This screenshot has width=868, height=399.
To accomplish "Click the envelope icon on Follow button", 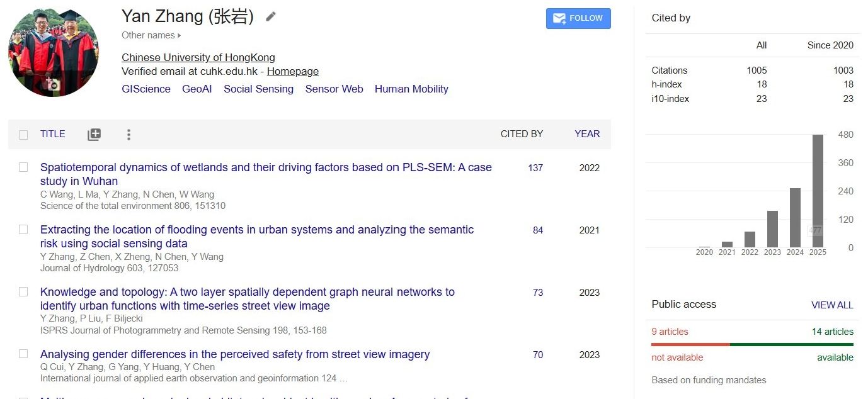I will [559, 18].
